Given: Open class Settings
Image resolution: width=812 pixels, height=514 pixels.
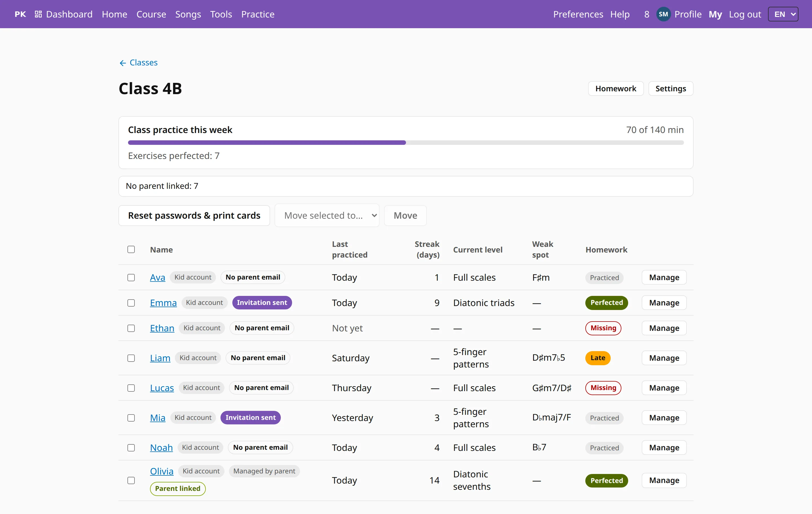Looking at the screenshot, I should click(x=671, y=89).
